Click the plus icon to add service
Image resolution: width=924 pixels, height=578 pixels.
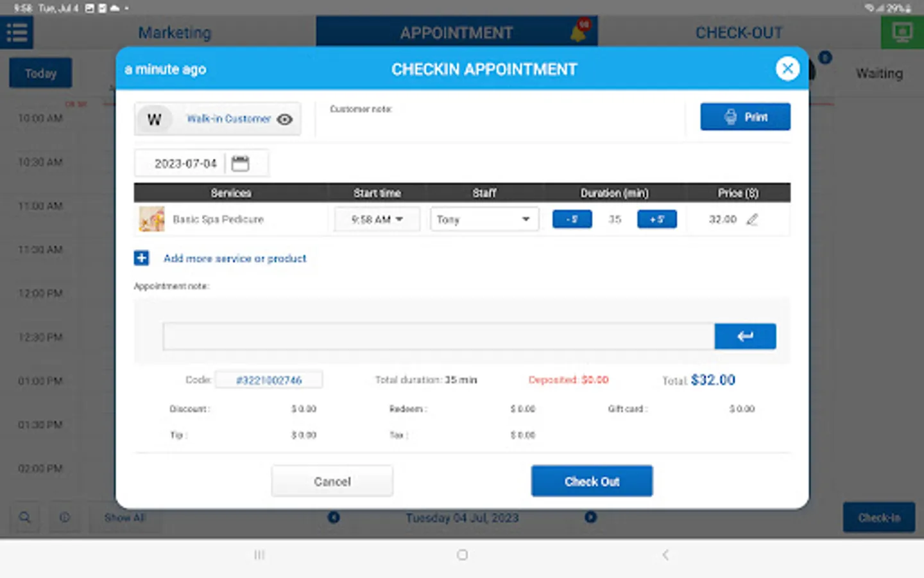tap(141, 258)
